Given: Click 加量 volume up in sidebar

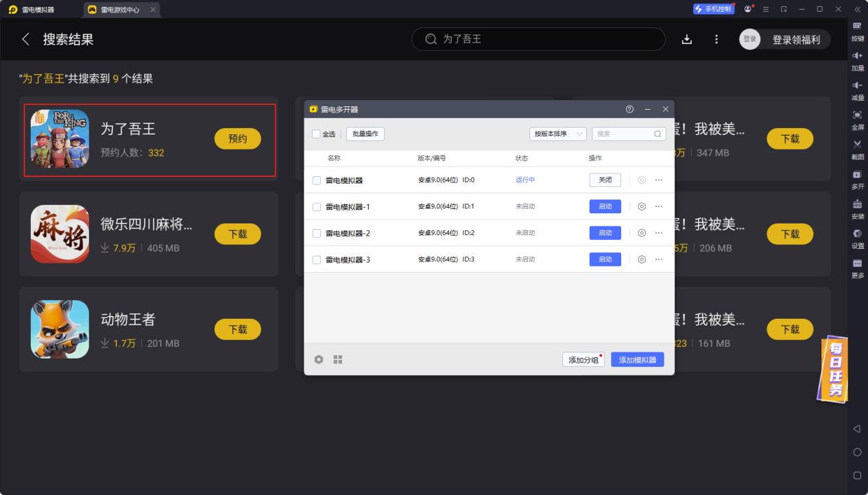Looking at the screenshot, I should 858,61.
